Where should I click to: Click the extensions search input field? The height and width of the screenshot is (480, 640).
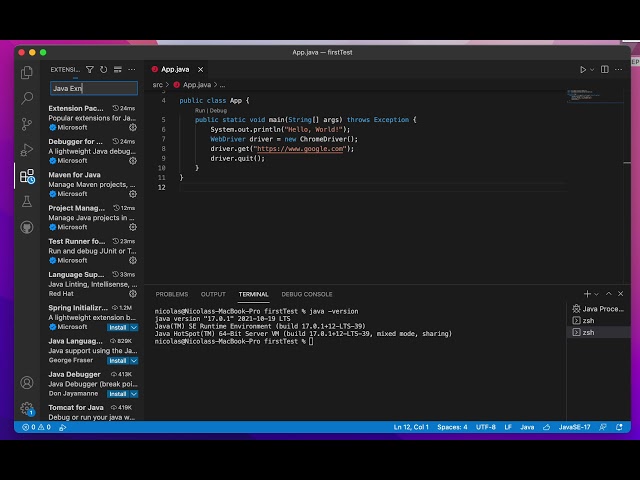(94, 88)
